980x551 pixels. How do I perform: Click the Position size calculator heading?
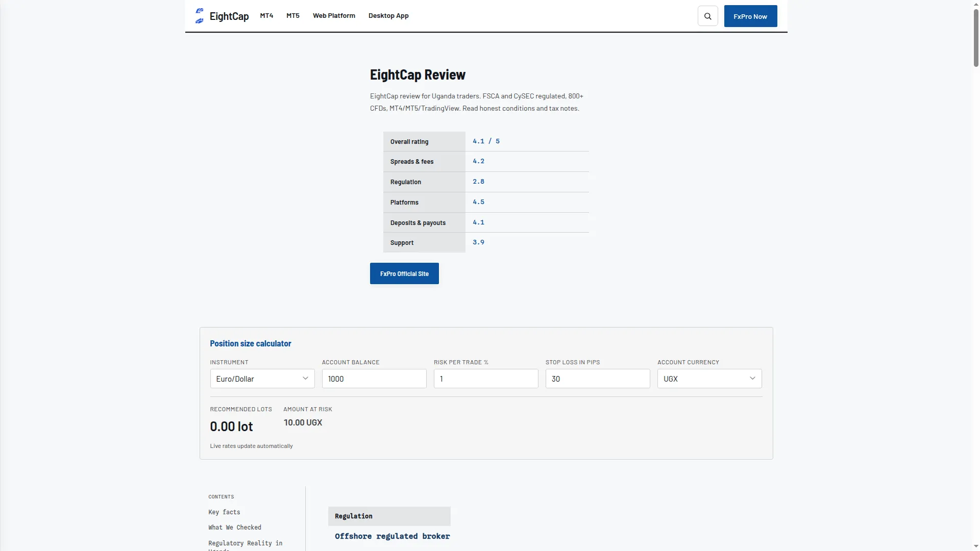251,344
